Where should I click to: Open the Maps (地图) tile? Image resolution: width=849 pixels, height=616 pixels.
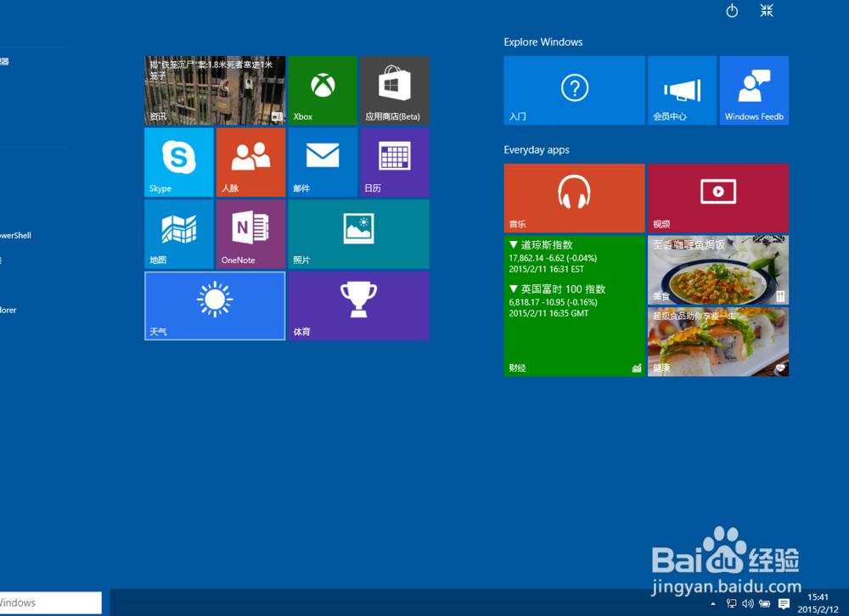pyautogui.click(x=179, y=234)
